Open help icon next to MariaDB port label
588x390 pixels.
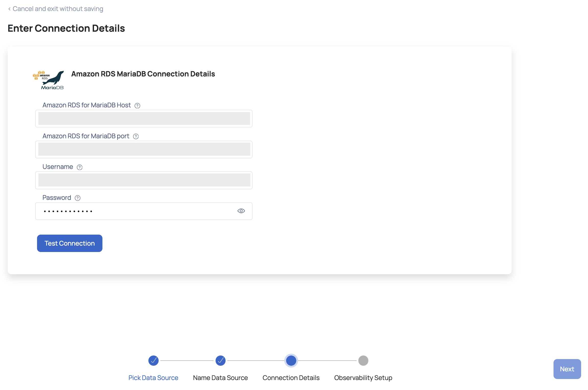136,136
